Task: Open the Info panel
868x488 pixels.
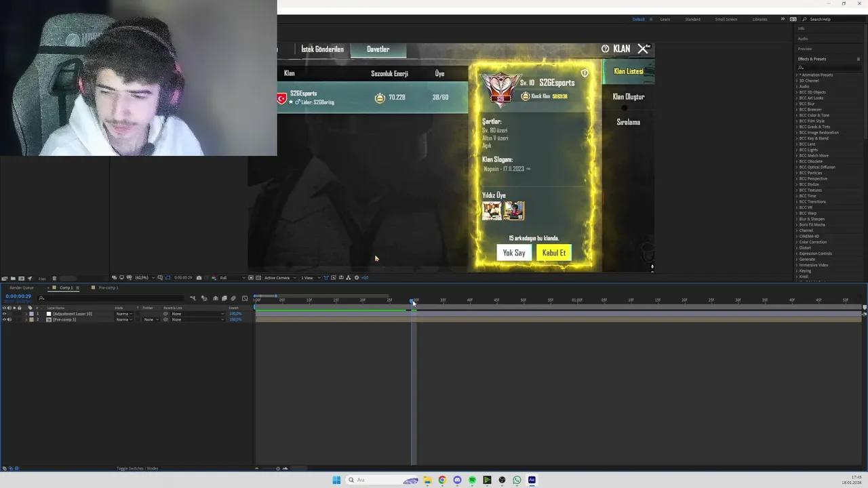Action: tap(802, 28)
